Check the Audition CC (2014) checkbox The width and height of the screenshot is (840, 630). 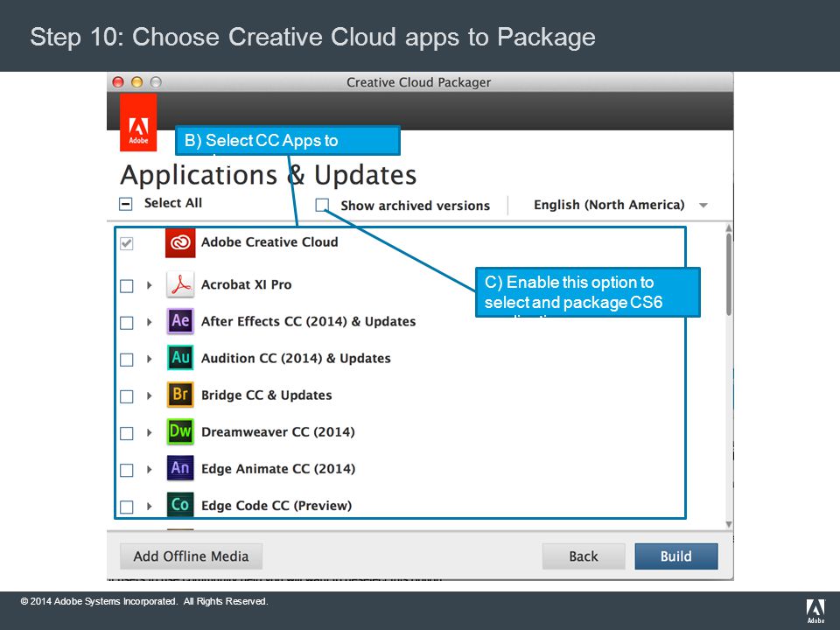126,360
